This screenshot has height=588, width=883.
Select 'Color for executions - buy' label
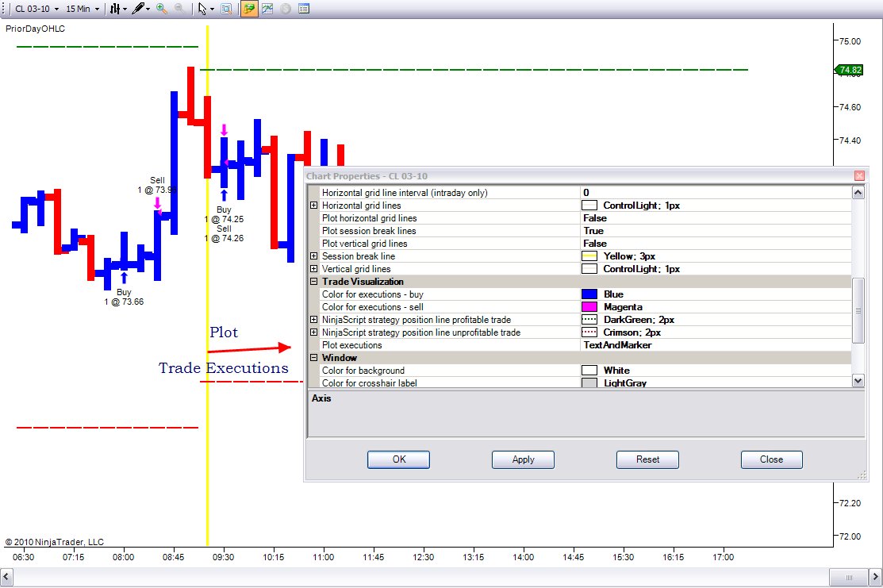coord(373,294)
